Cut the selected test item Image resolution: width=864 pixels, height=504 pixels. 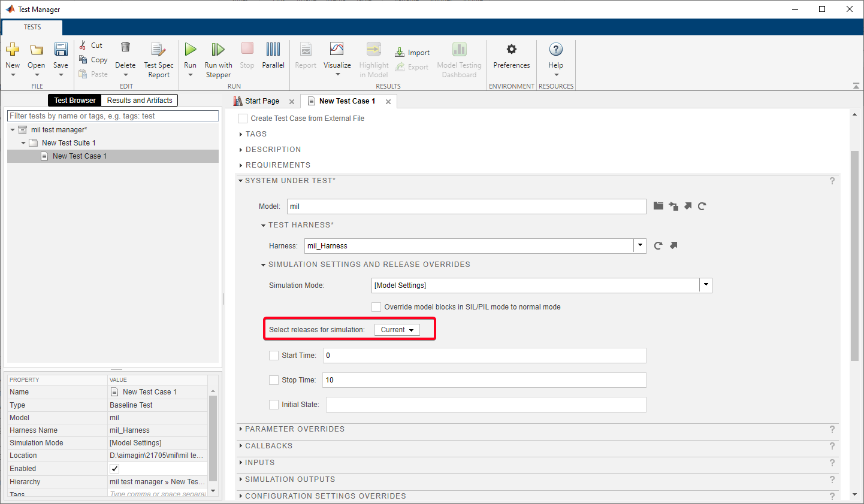point(90,45)
